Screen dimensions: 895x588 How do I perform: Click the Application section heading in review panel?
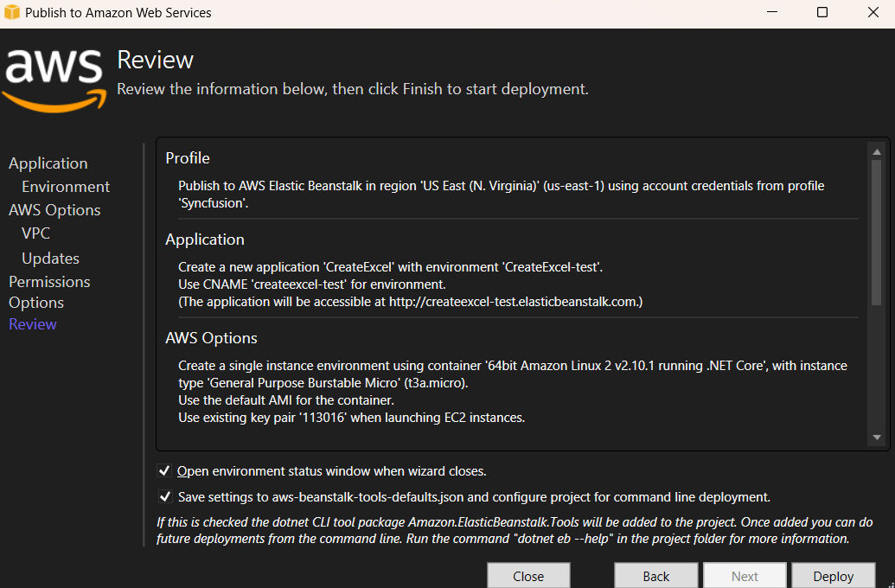[x=205, y=240]
